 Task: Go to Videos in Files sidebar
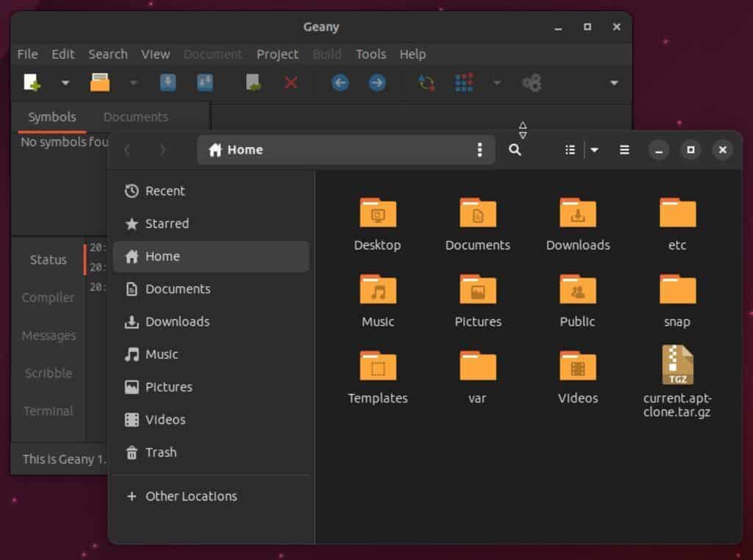pos(211,420)
